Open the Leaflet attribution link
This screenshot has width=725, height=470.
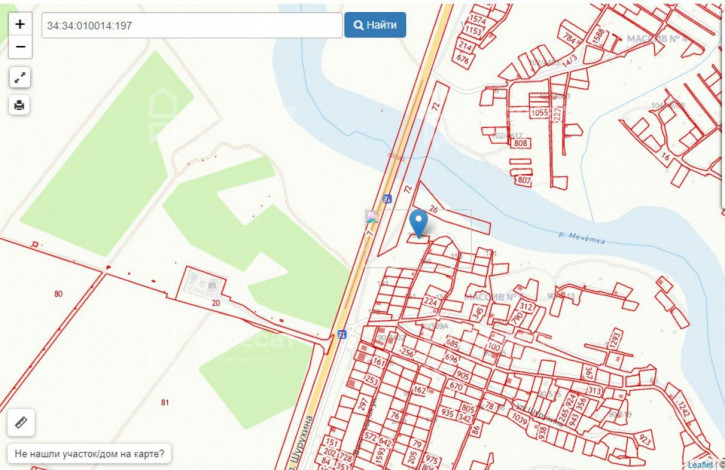pyautogui.click(x=700, y=464)
